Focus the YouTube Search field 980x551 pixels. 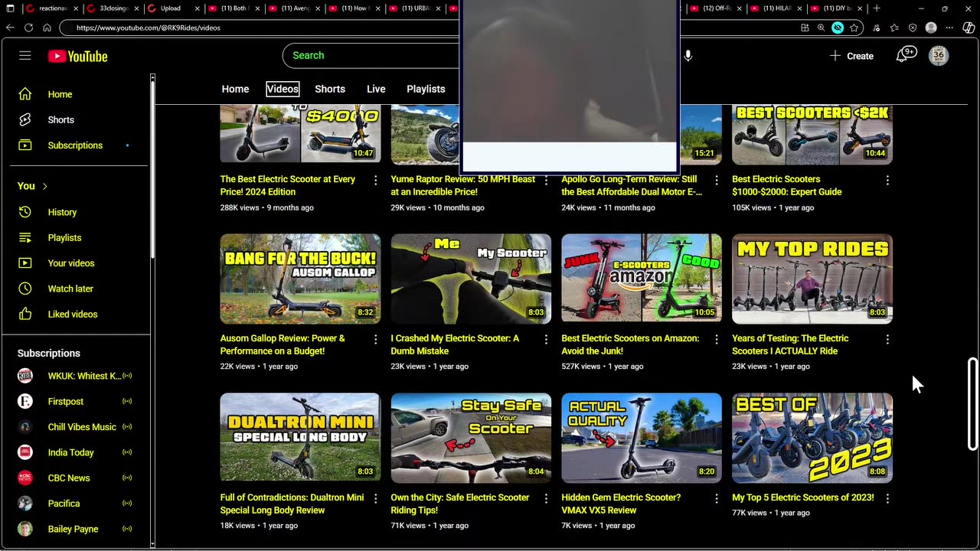coord(371,56)
